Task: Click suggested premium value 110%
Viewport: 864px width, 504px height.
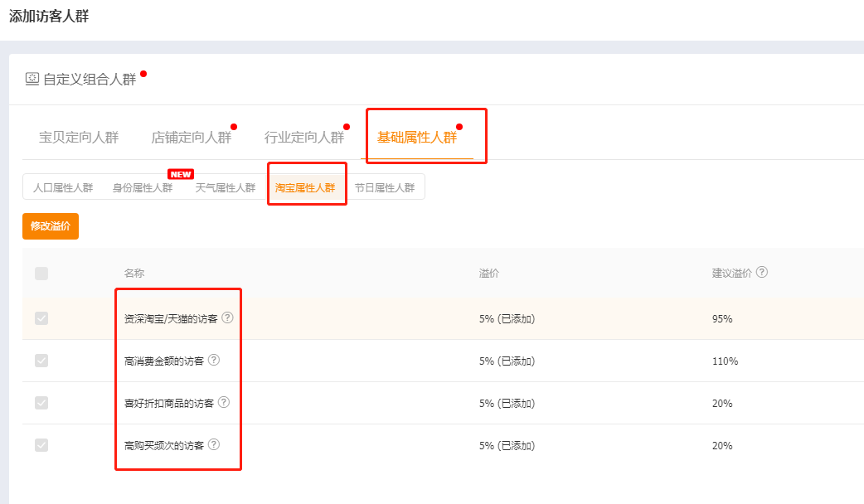Action: tap(725, 361)
